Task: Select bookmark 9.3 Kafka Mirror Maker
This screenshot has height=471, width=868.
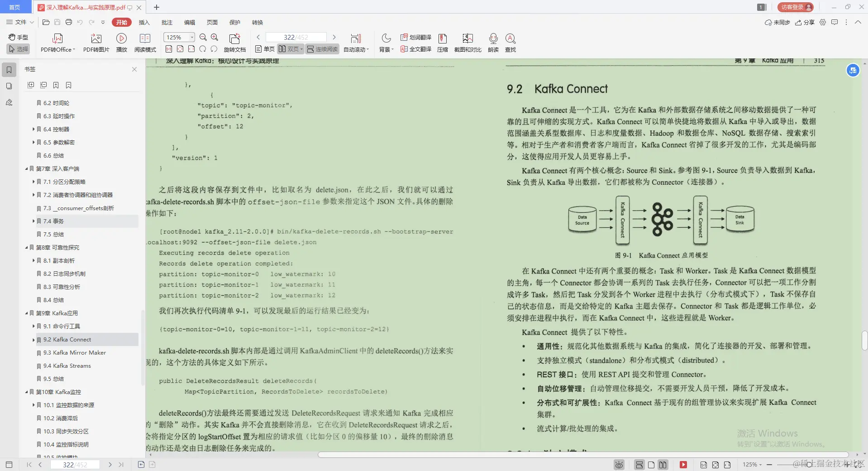Action: coord(74,352)
